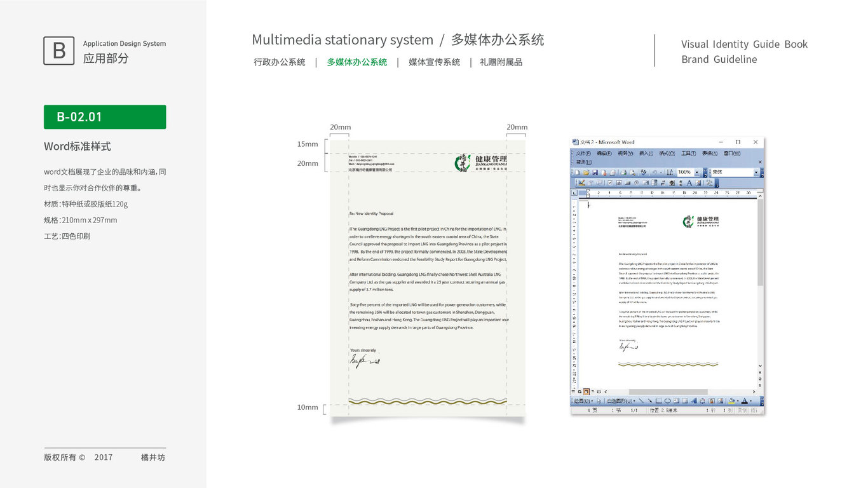This screenshot has width=868, height=488.
Task: Open the More Controls icon
Action: [x=709, y=183]
